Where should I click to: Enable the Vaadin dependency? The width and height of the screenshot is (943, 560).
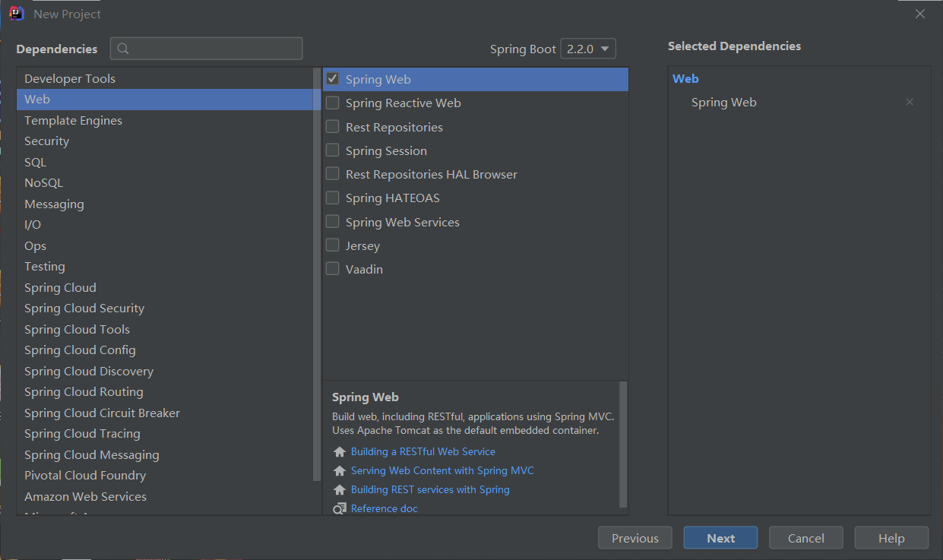[x=333, y=269]
